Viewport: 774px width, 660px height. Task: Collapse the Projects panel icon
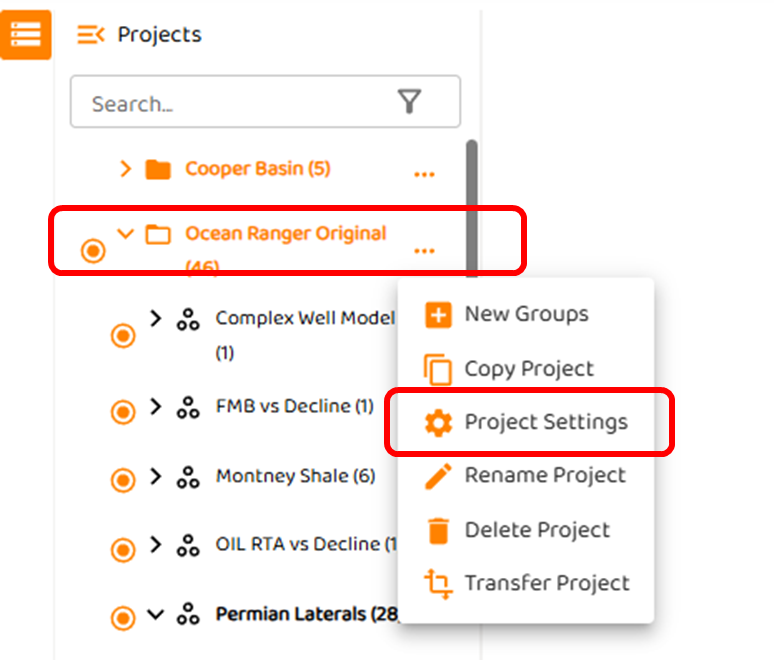pos(91,35)
